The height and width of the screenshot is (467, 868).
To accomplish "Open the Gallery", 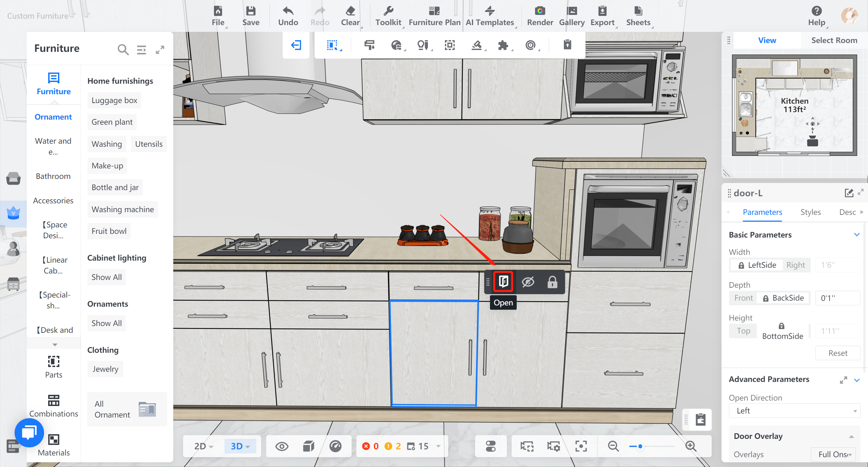I will tap(572, 16).
